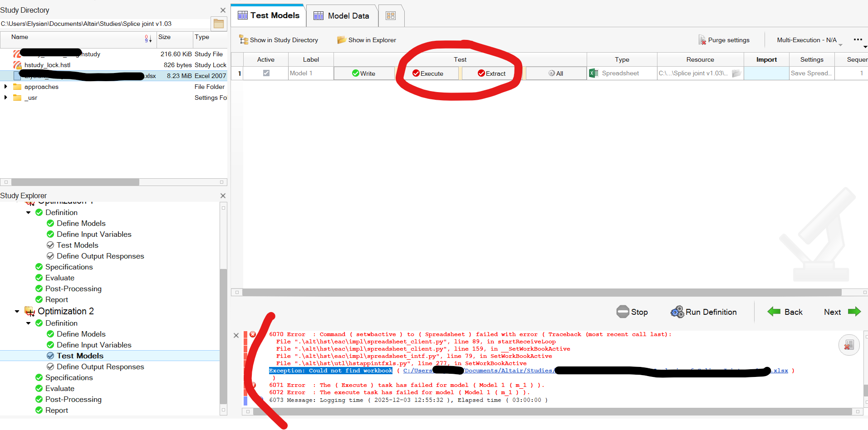
Task: Click the Extract test button
Action: point(492,73)
